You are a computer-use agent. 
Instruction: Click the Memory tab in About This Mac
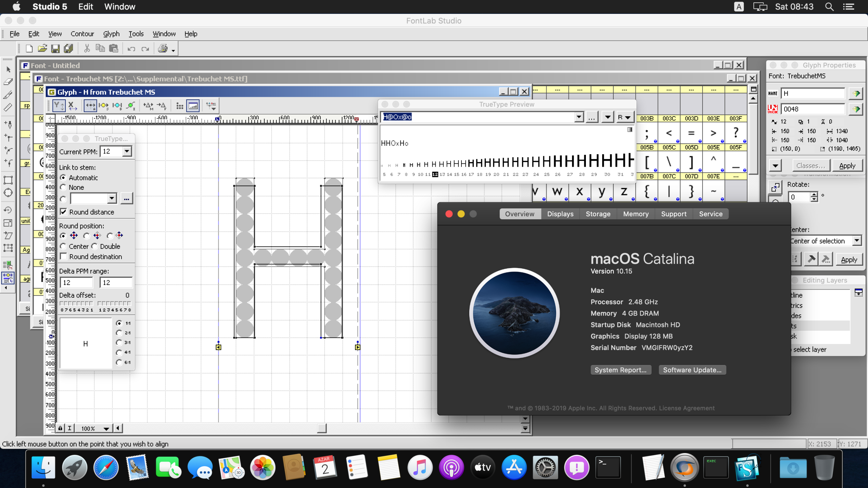[636, 213]
